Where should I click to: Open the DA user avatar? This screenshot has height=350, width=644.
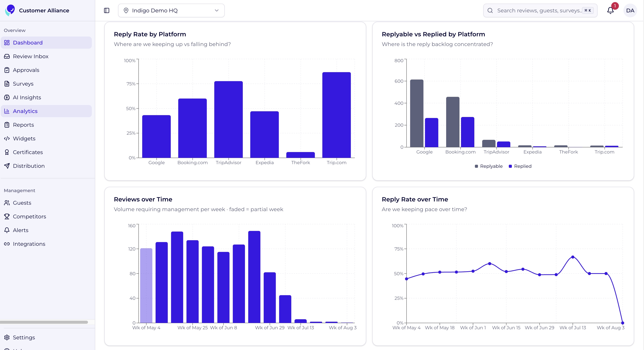pyautogui.click(x=630, y=10)
